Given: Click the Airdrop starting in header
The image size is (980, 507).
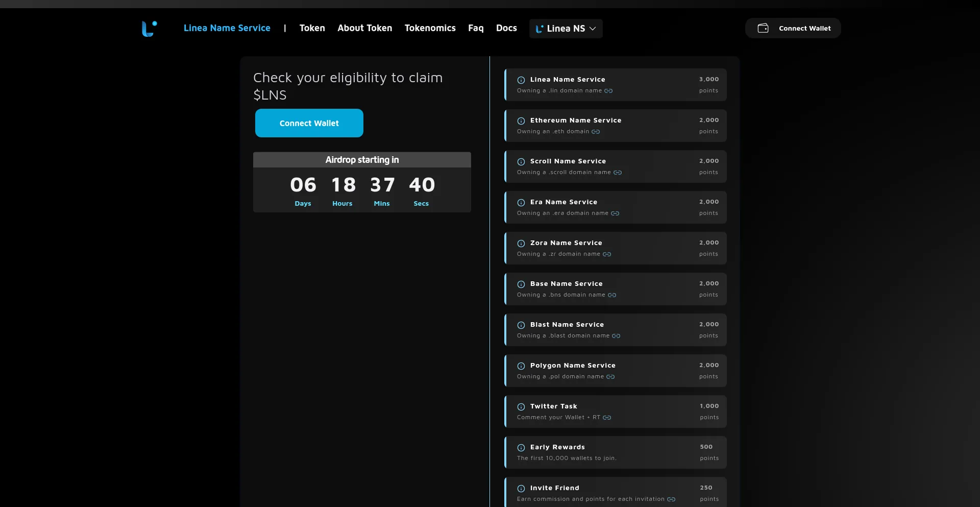Looking at the screenshot, I should pyautogui.click(x=362, y=160).
